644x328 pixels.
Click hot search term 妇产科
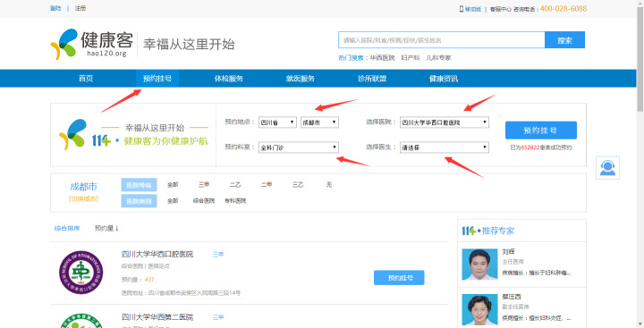click(x=411, y=58)
